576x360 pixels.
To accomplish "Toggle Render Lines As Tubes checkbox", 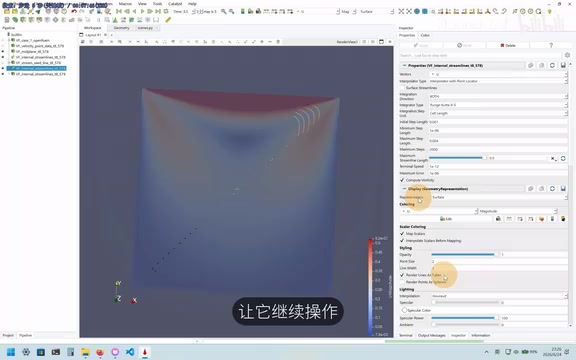I will [x=402, y=275].
